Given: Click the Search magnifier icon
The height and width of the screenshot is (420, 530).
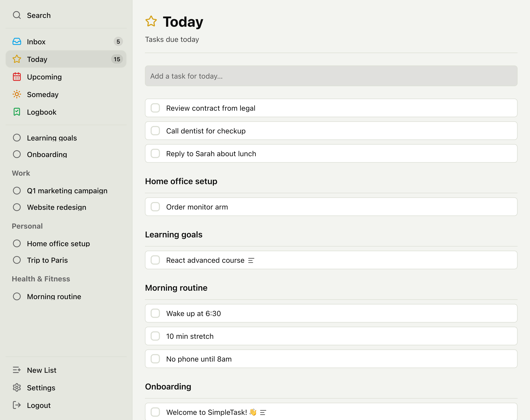Looking at the screenshot, I should [17, 15].
